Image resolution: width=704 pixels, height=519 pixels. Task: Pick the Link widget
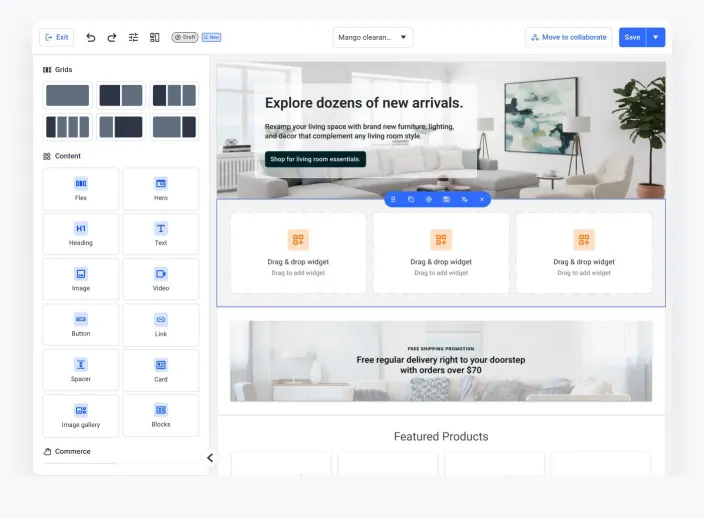coord(161,325)
